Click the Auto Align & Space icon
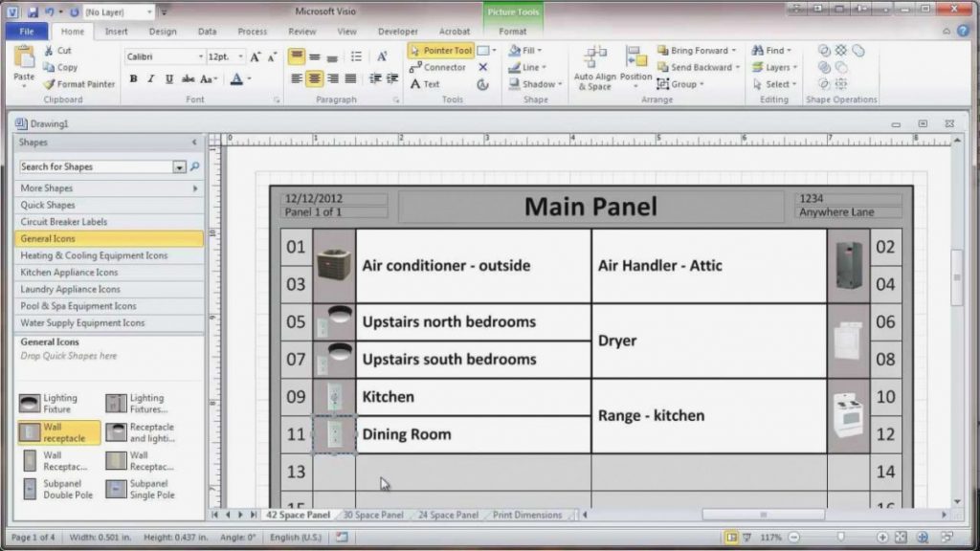Viewport: 980px width, 551px height. pos(594,61)
